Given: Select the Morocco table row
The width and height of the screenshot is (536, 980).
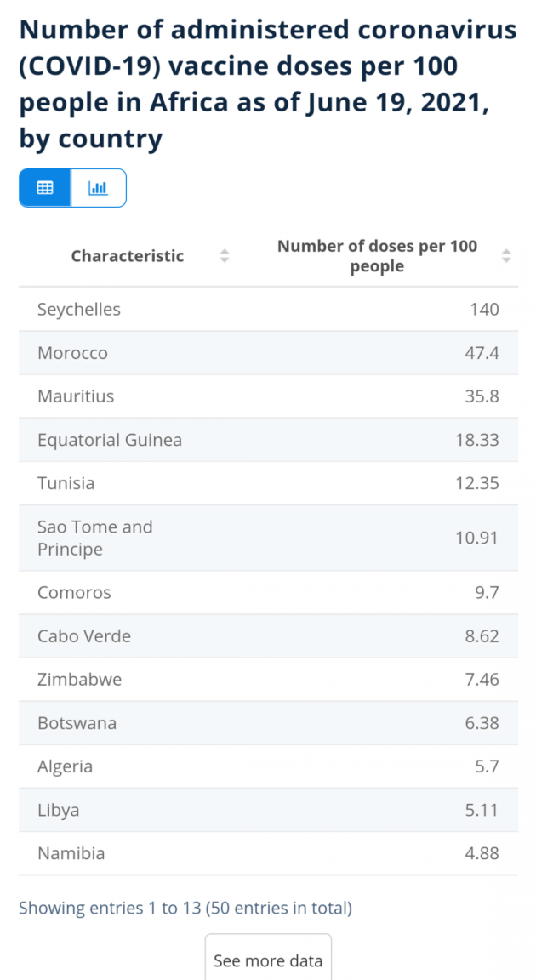Looking at the screenshot, I should click(x=269, y=353).
